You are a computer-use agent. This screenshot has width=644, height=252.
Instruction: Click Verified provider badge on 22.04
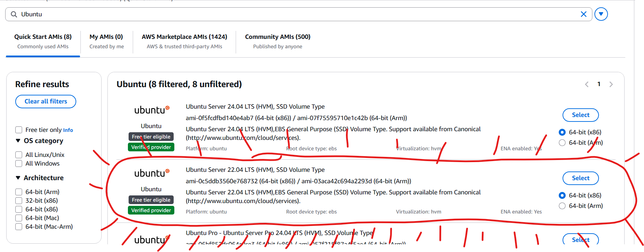tap(151, 210)
